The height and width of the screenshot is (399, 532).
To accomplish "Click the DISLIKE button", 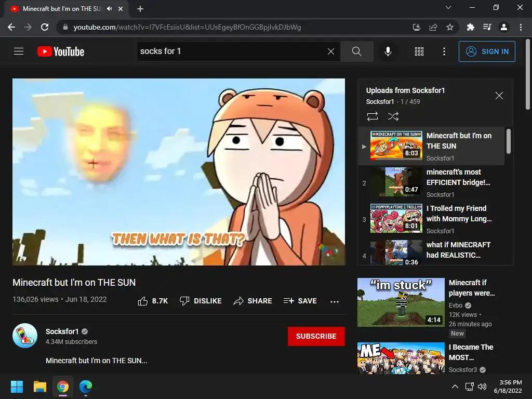I will pyautogui.click(x=201, y=301).
